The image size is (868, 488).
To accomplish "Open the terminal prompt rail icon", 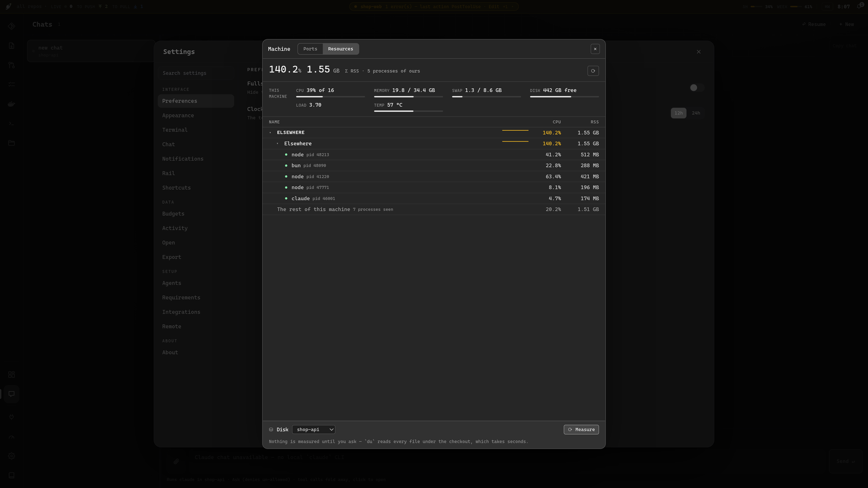I will tap(11, 123).
